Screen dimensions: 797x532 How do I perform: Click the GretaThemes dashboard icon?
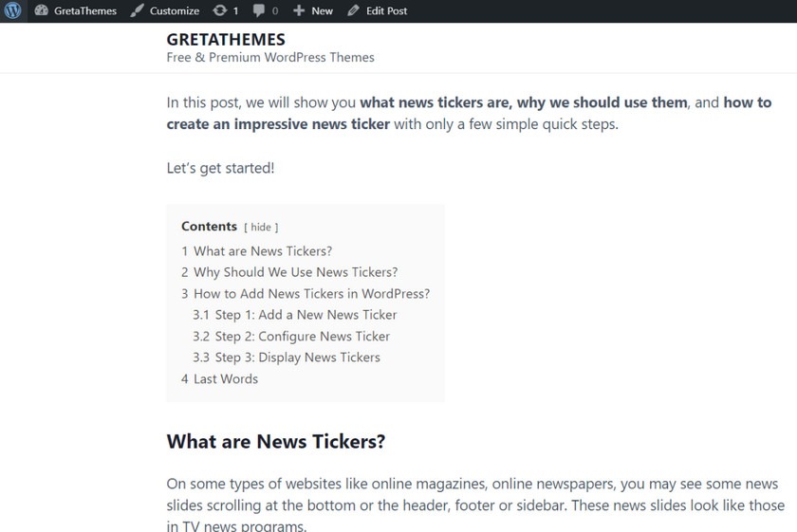(41, 10)
